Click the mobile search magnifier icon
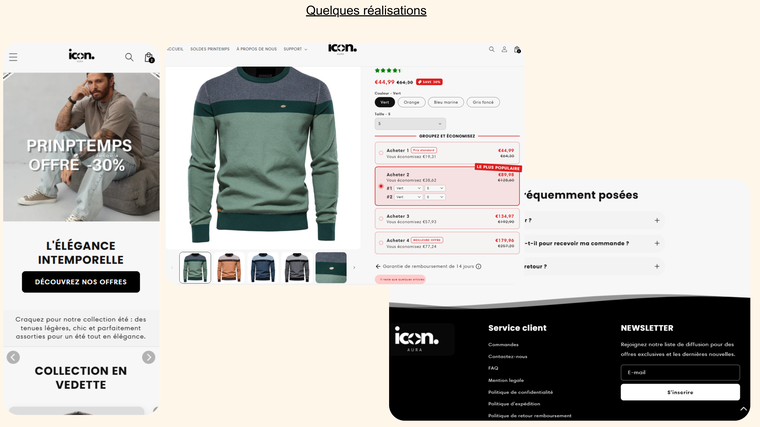Image resolution: width=760 pixels, height=427 pixels. (x=129, y=57)
